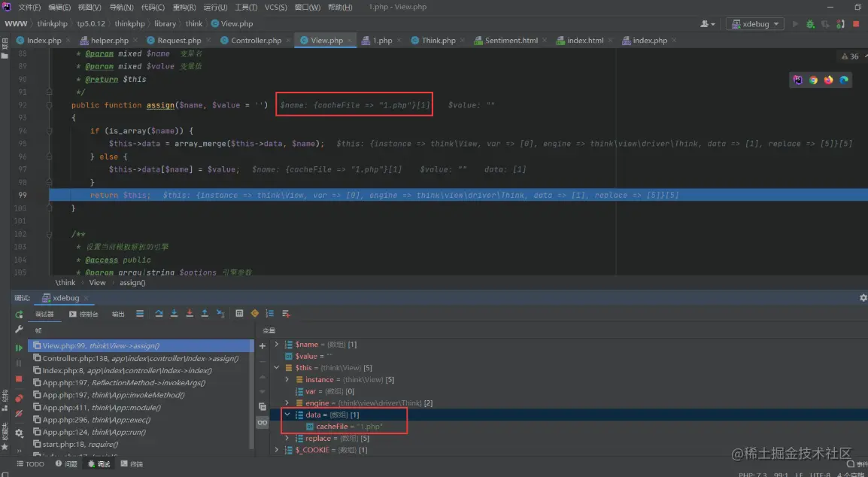Open the 终端 terminal tool window

[132, 464]
